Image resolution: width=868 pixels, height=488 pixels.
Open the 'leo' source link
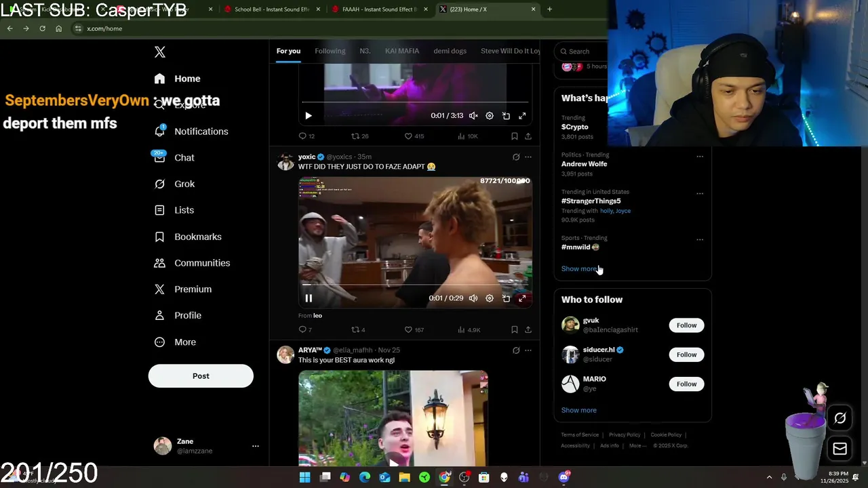pyautogui.click(x=317, y=316)
